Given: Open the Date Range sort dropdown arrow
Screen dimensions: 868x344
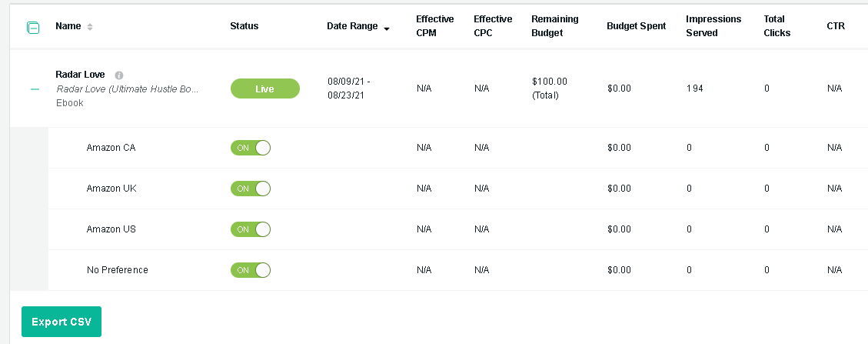Looking at the screenshot, I should tap(387, 28).
